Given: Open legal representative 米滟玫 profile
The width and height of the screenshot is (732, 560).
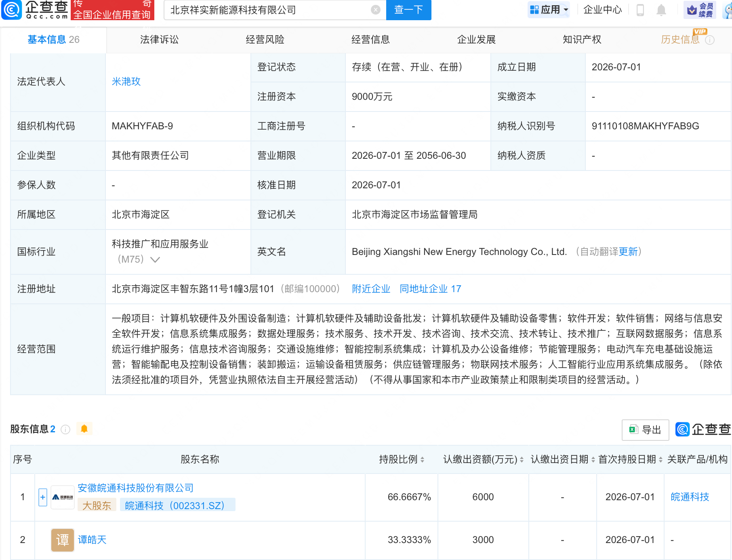Looking at the screenshot, I should (x=126, y=82).
